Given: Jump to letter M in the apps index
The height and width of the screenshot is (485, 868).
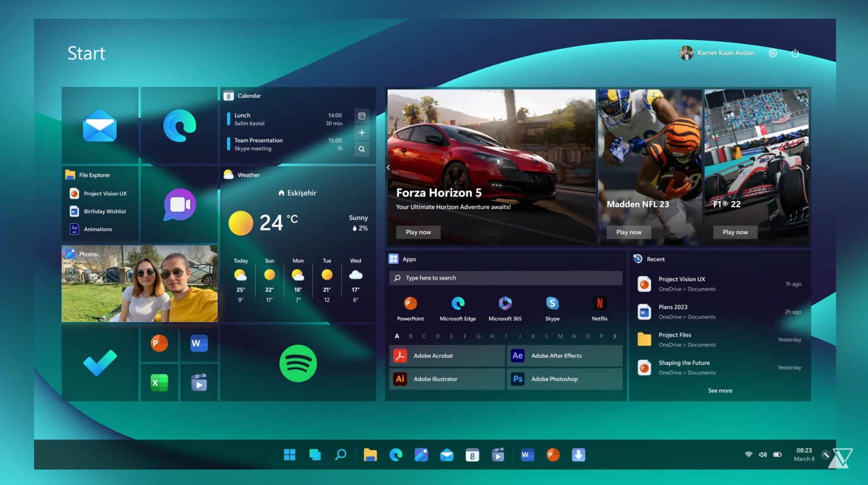Looking at the screenshot, I should tap(560, 336).
